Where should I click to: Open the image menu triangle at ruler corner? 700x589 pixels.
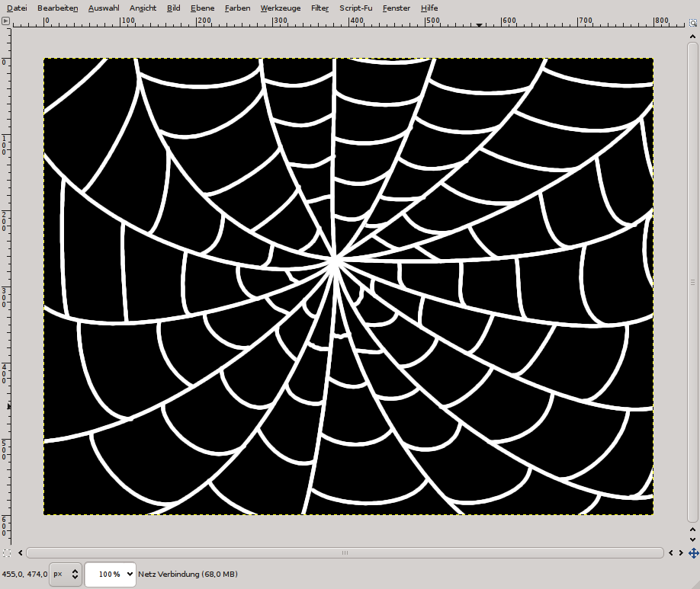(5, 21)
